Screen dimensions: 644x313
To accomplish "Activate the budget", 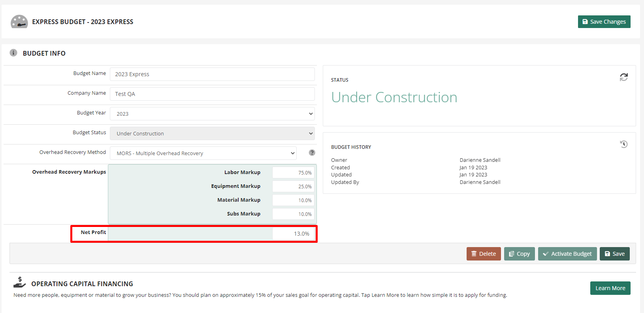I will tap(567, 254).
